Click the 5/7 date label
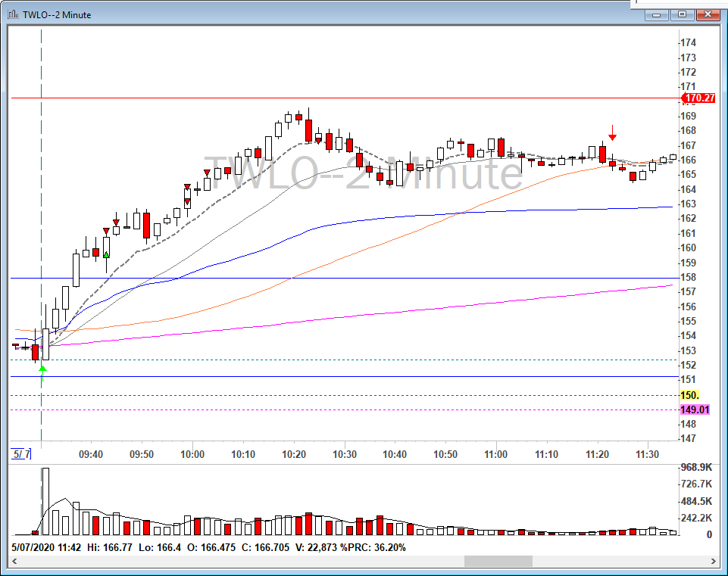The image size is (728, 576). click(21, 454)
